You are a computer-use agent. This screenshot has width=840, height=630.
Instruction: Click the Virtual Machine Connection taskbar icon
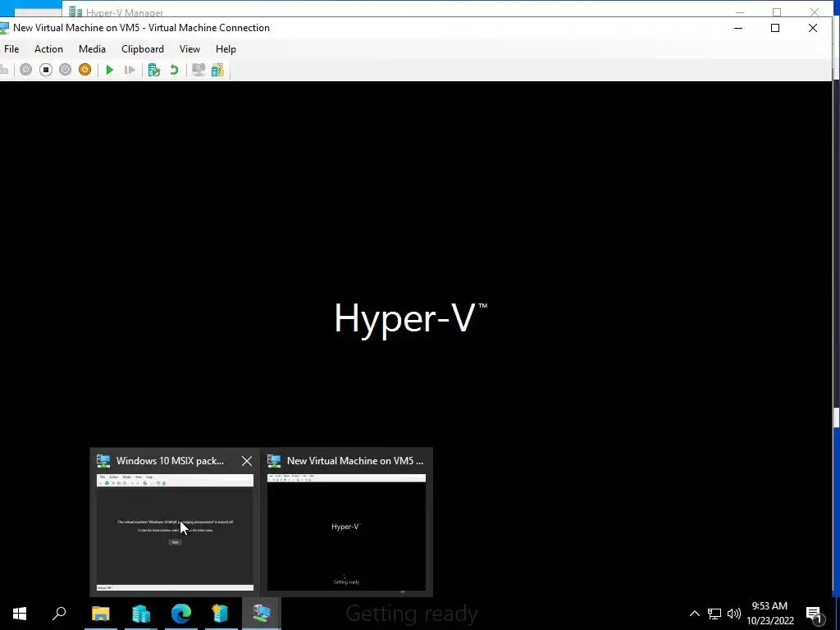(262, 614)
